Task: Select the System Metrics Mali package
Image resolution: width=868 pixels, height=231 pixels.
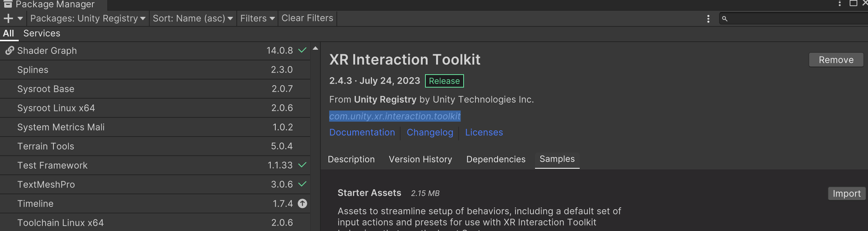Action: [155, 127]
